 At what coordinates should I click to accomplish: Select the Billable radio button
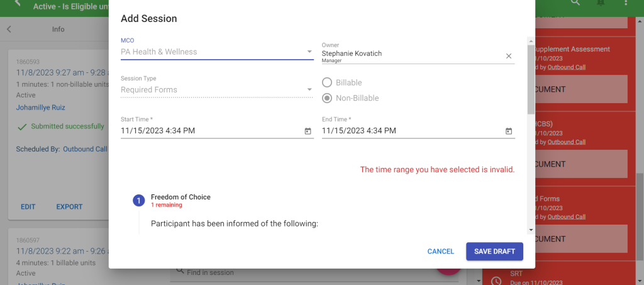pyautogui.click(x=328, y=82)
